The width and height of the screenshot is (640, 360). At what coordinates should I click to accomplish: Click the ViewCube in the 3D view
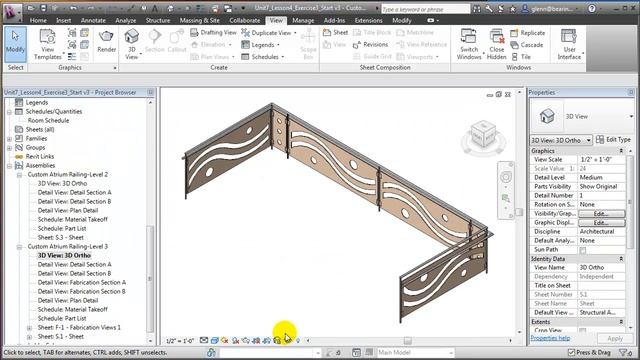[483, 136]
